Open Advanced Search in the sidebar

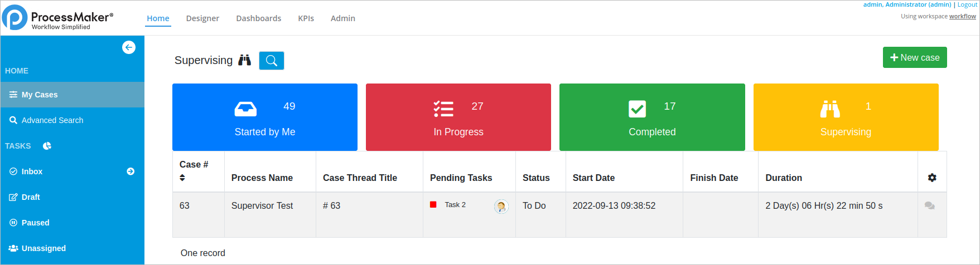(x=52, y=120)
